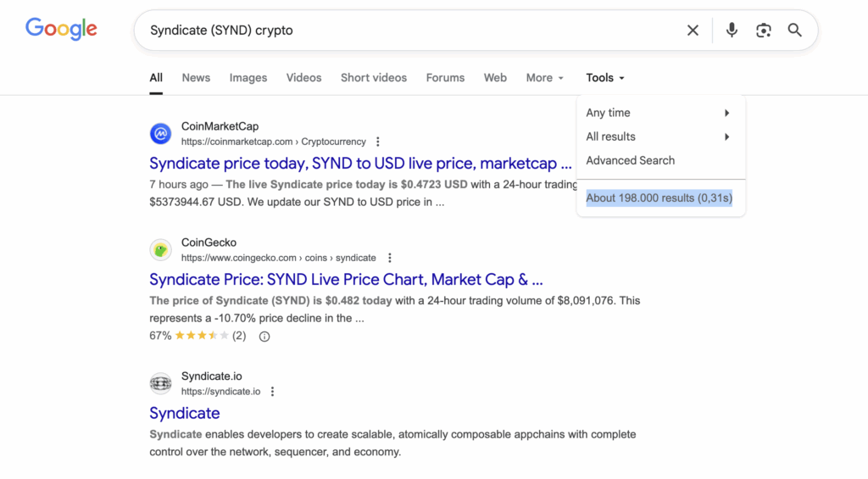This screenshot has height=479, width=868.
Task: Expand the All results filter submenu
Action: [x=658, y=136]
